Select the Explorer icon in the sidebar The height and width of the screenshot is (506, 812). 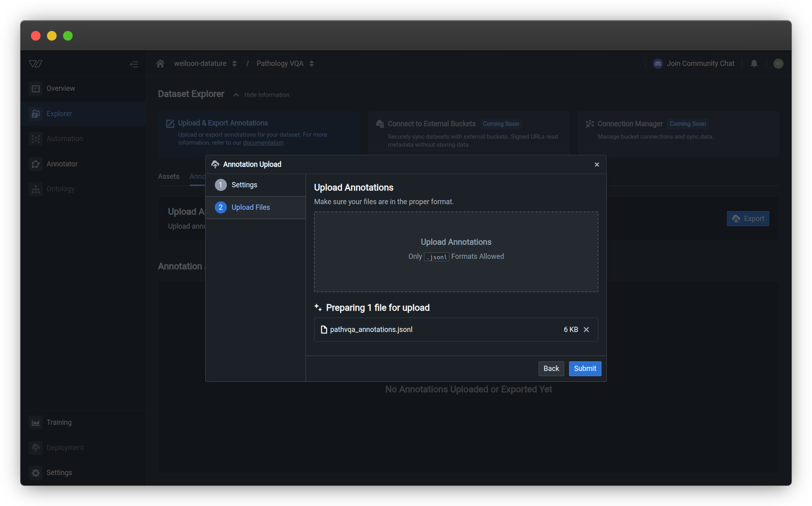pos(36,114)
